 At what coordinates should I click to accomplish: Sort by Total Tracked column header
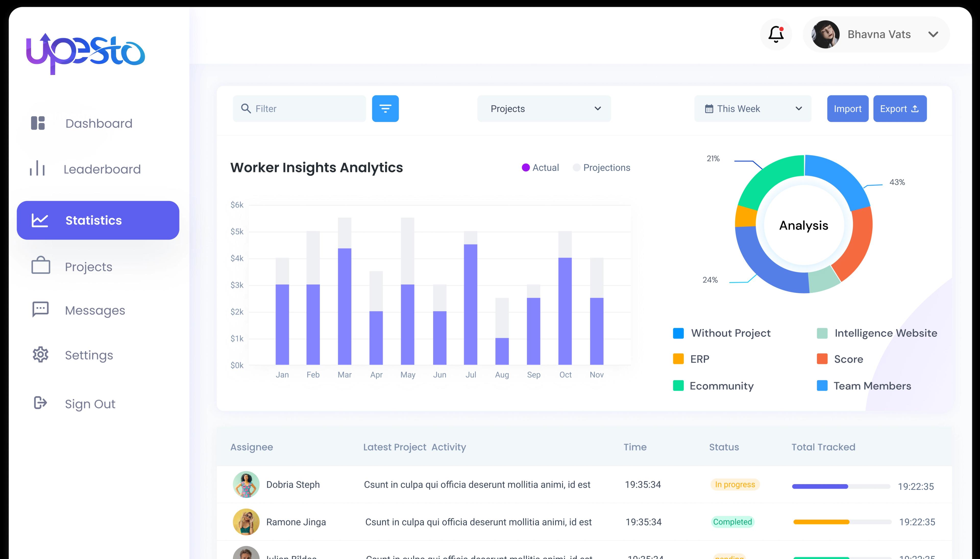[x=823, y=447]
